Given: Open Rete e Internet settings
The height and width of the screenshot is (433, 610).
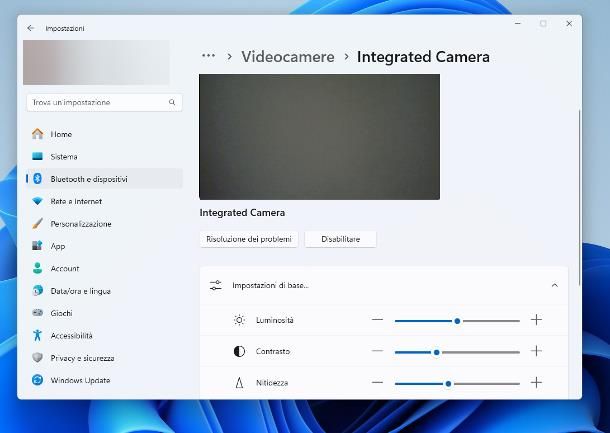Looking at the screenshot, I should 76,201.
